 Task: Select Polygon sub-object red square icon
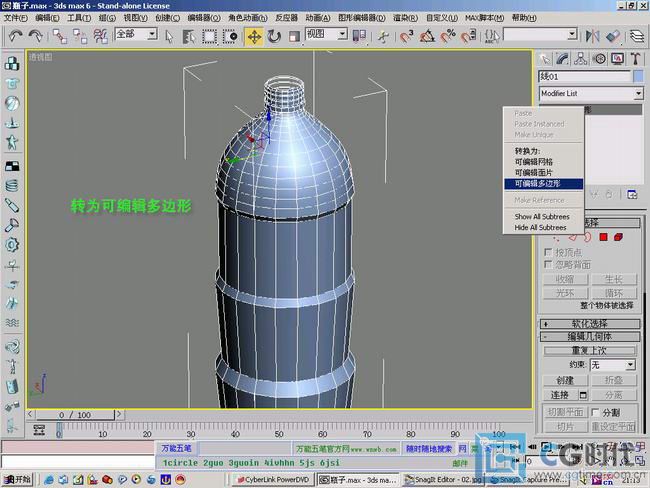603,237
